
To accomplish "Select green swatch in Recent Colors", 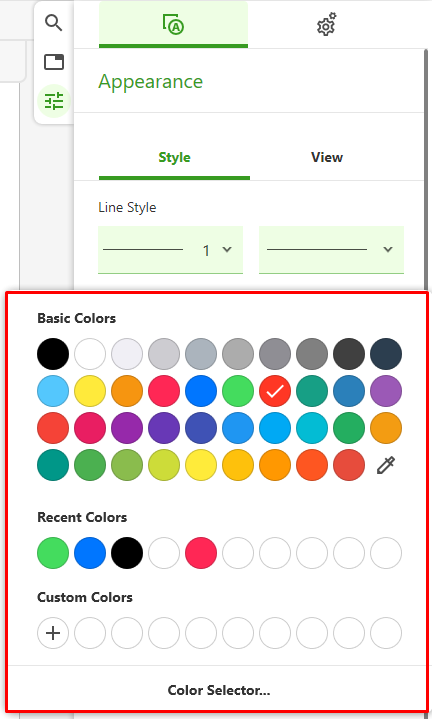I will (x=53, y=553).
